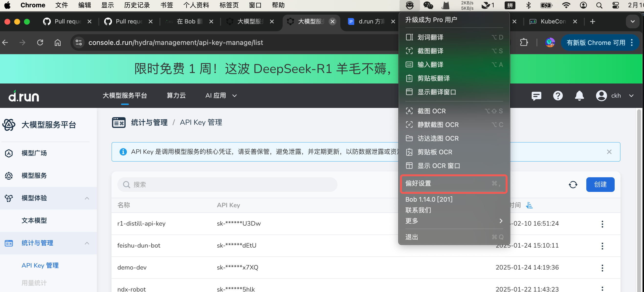The width and height of the screenshot is (644, 292).
Task: Open the ckh account dropdown
Action: (x=615, y=96)
